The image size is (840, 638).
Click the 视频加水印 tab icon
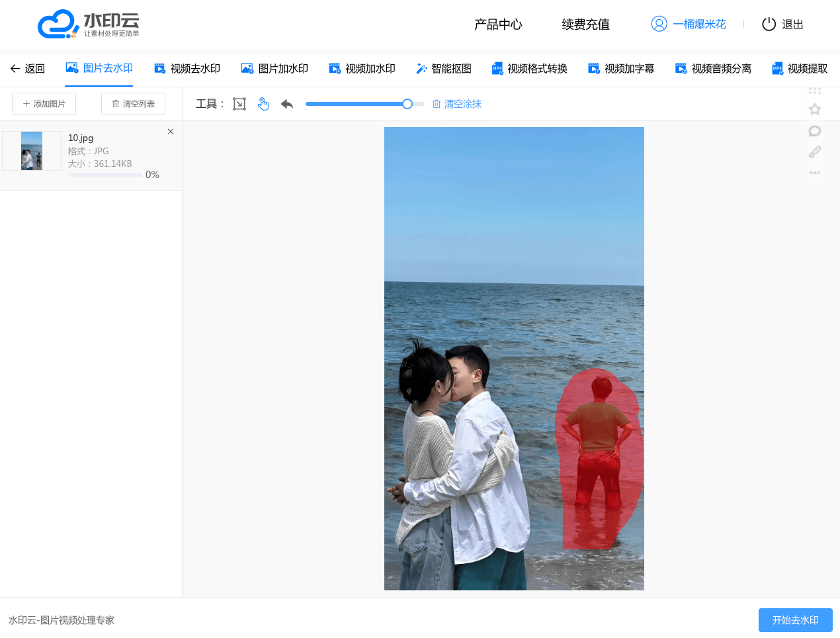pyautogui.click(x=335, y=69)
